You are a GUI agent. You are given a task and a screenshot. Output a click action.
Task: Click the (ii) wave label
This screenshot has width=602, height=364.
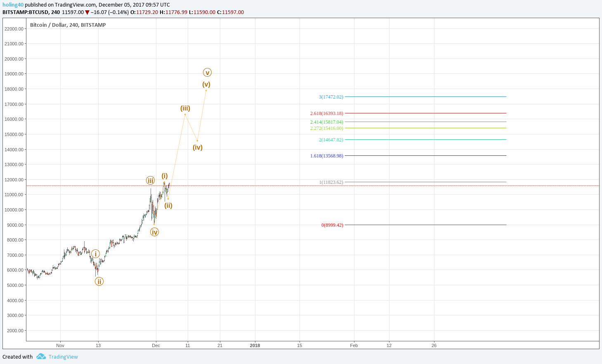coord(168,205)
